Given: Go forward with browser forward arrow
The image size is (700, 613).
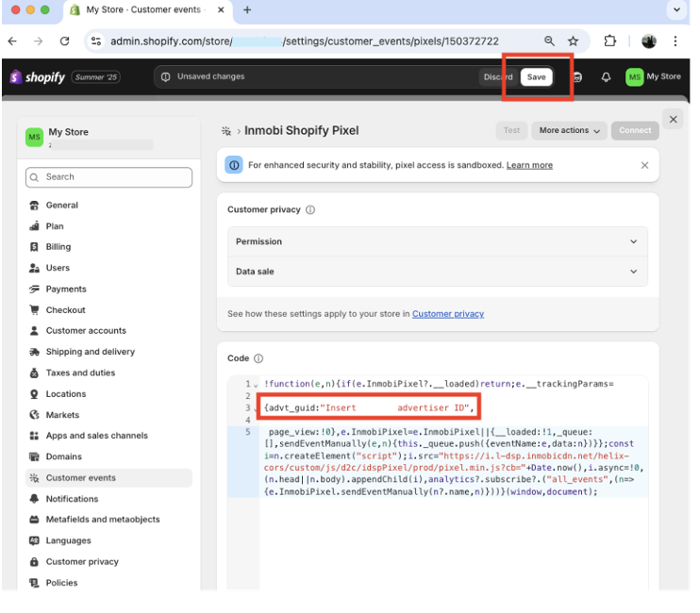Looking at the screenshot, I should pos(39,41).
